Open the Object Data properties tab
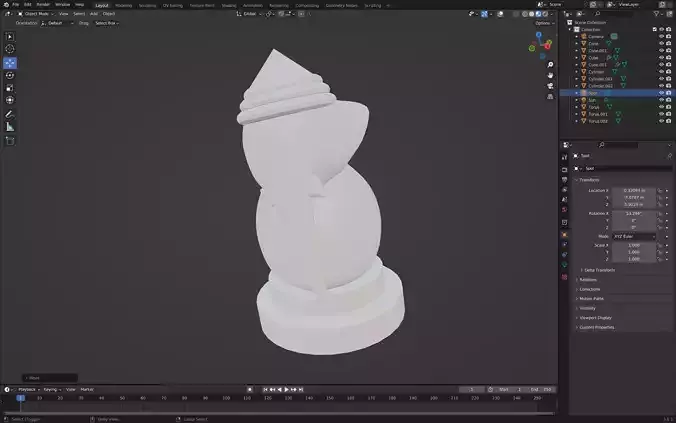This screenshot has height=423, width=676. click(564, 265)
